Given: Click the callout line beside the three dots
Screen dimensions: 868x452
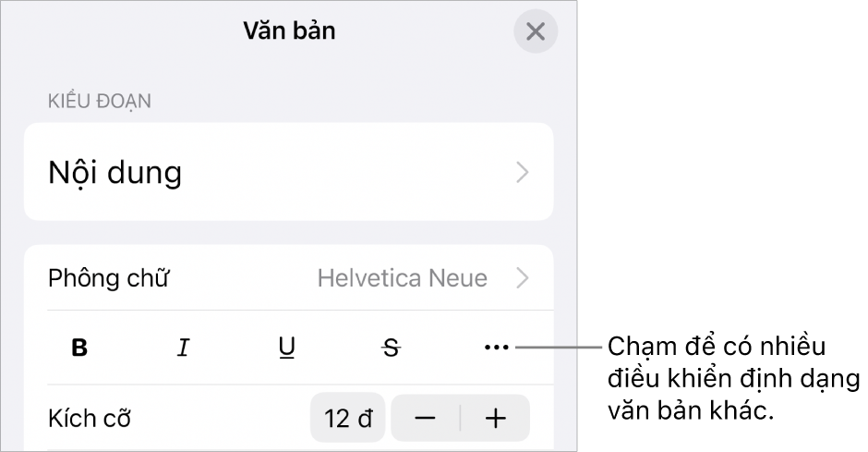Looking at the screenshot, I should [x=559, y=348].
